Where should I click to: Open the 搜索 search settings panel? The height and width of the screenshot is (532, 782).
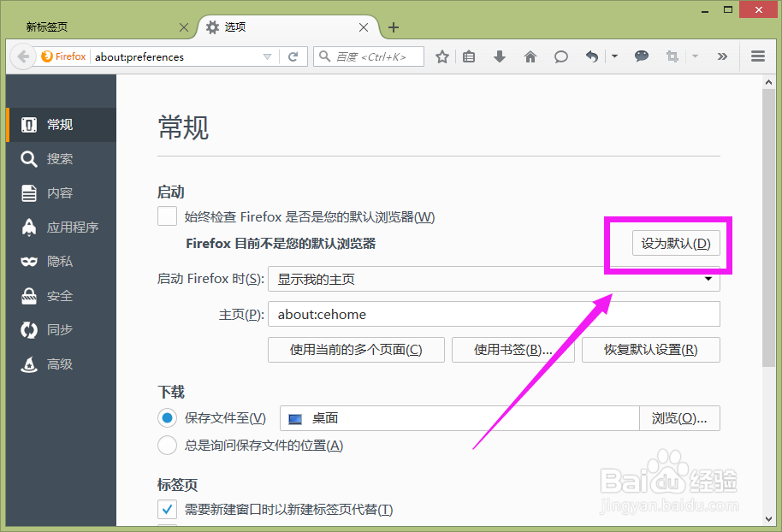[62, 159]
